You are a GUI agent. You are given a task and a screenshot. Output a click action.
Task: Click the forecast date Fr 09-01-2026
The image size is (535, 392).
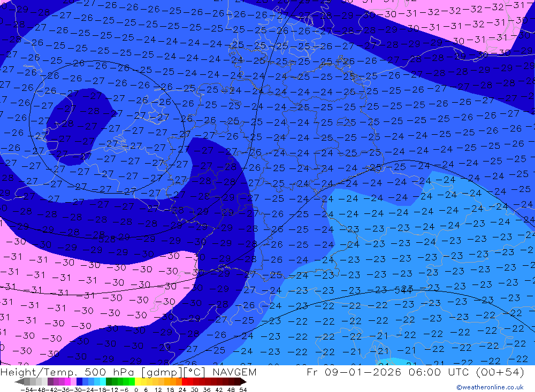coord(354,372)
